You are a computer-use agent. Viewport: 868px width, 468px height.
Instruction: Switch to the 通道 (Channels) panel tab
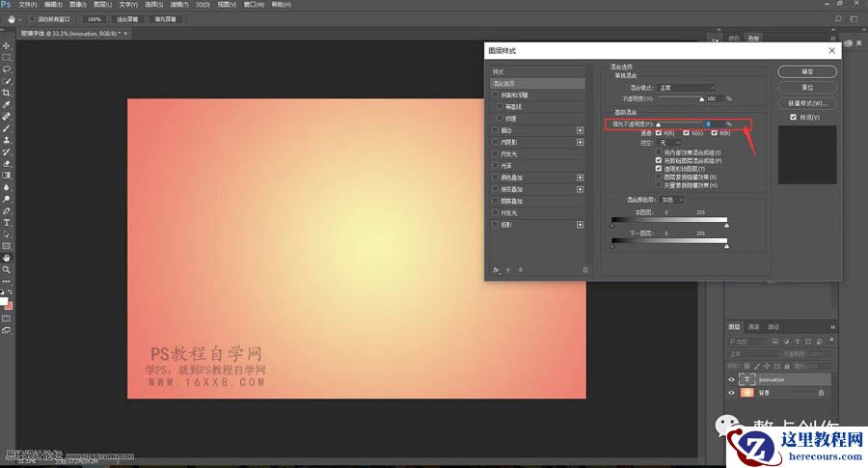754,326
